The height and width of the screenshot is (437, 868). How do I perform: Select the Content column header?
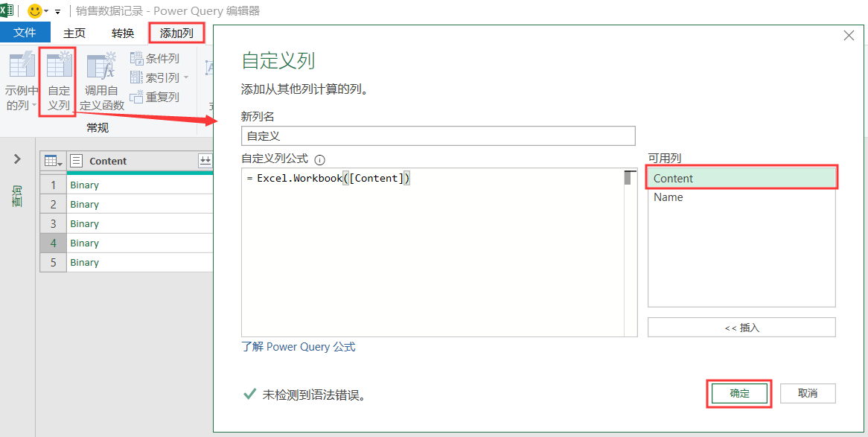139,161
